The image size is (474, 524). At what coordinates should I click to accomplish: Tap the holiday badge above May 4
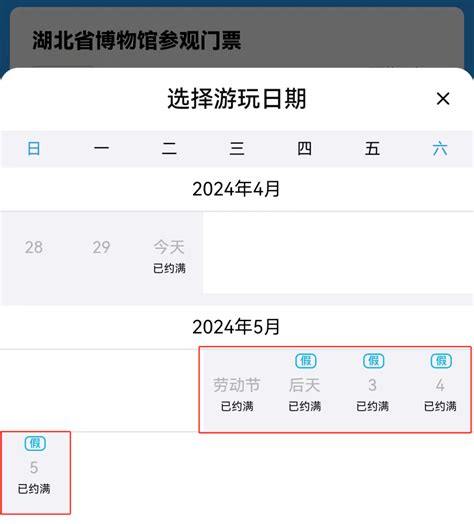point(441,361)
